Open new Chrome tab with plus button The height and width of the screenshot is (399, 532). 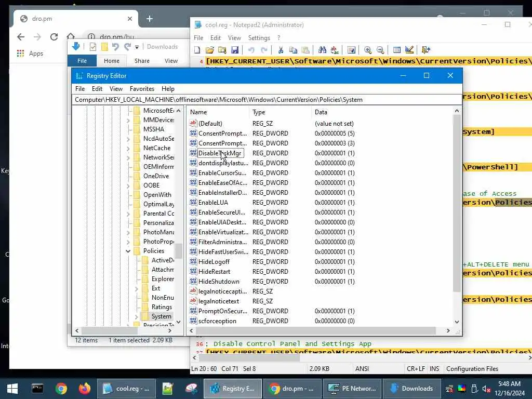tap(149, 19)
